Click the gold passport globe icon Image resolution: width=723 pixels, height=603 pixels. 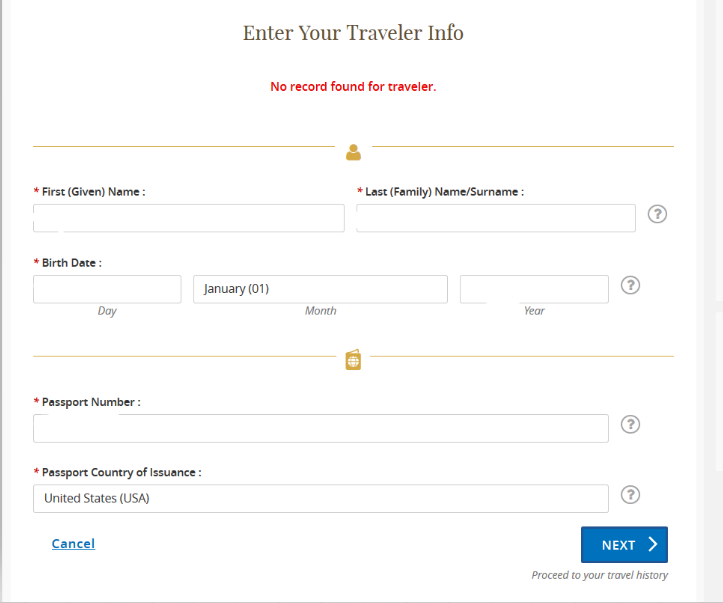[353, 360]
